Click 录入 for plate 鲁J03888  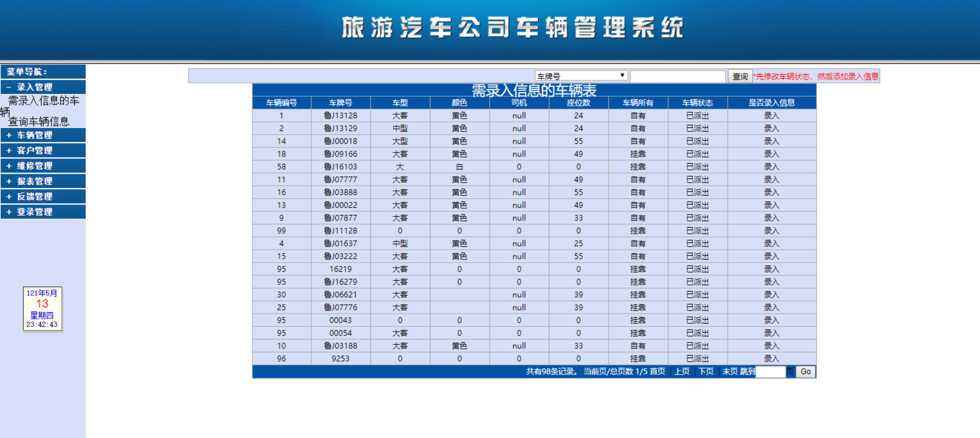click(x=771, y=192)
